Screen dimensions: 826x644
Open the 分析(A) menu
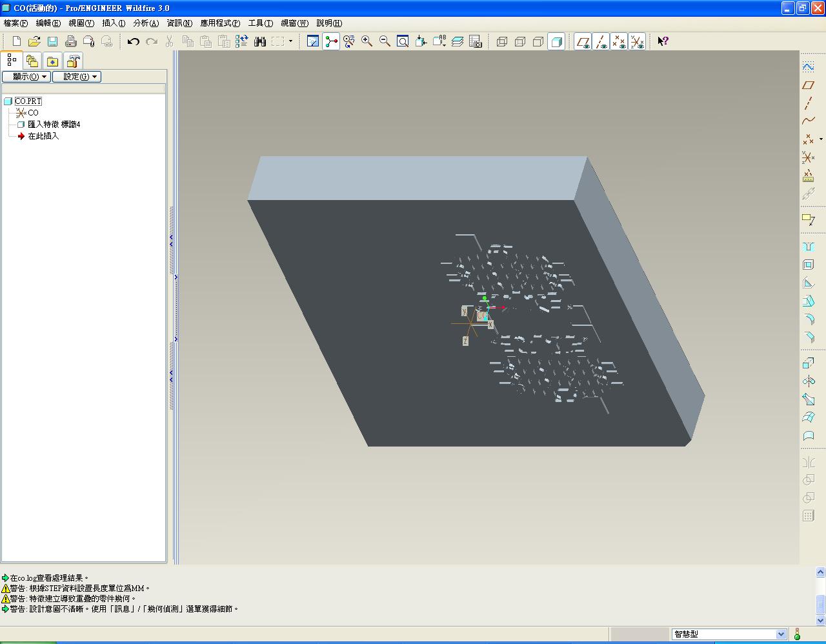click(x=146, y=23)
